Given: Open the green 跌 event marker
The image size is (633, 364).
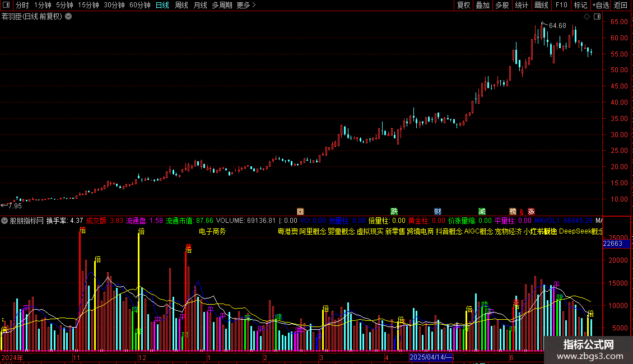Looking at the screenshot, I should tap(394, 212).
